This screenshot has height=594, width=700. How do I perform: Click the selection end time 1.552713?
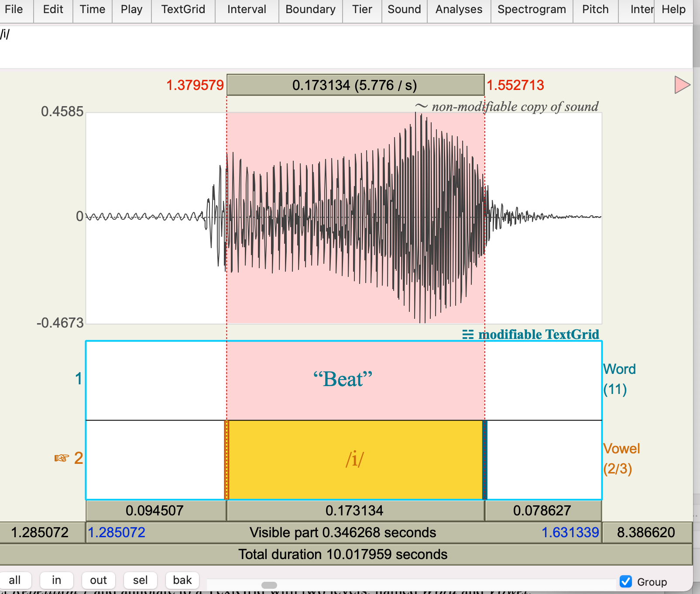515,85
